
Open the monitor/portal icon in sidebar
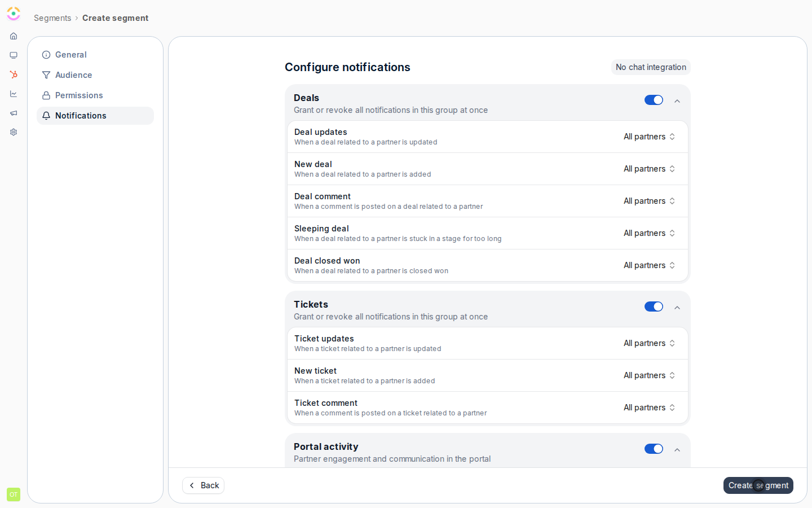pos(14,55)
